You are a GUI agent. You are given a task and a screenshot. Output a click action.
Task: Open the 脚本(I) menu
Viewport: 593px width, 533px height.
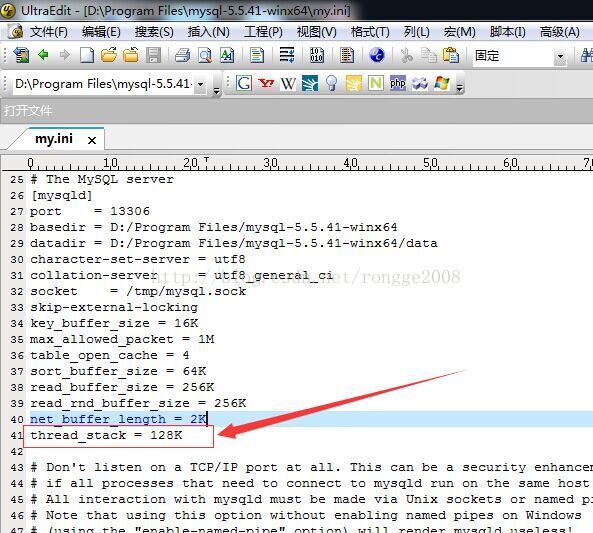[508, 32]
